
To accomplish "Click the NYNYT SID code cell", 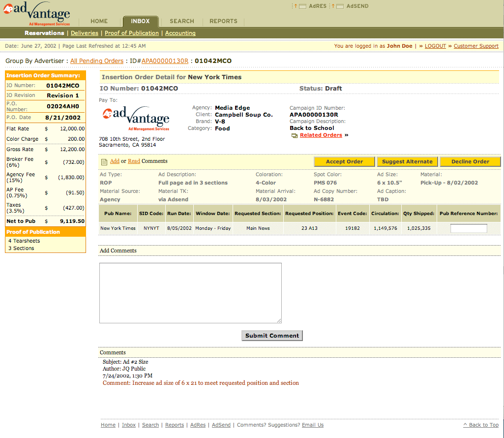I will pos(151,228).
